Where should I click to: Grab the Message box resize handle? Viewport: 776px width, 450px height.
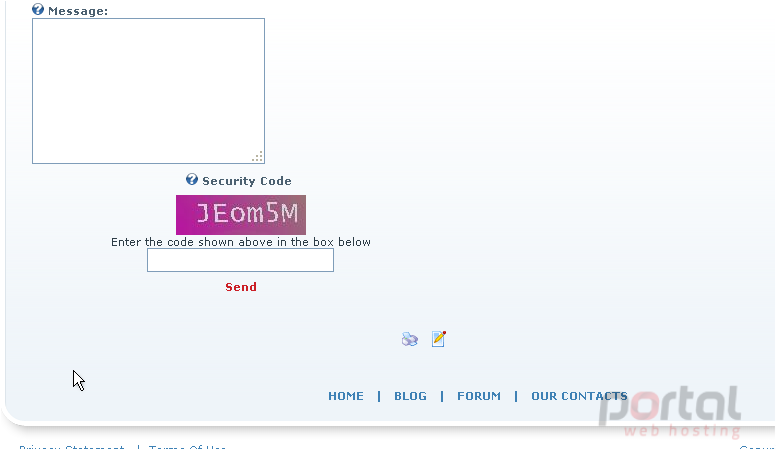[258, 157]
